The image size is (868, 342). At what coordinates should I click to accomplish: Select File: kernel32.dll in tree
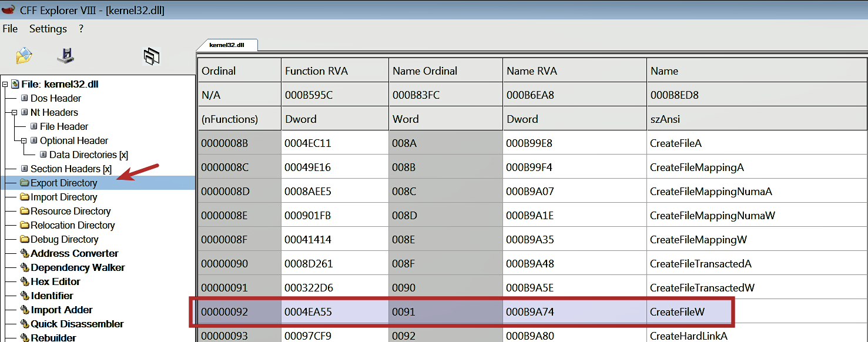click(x=60, y=84)
